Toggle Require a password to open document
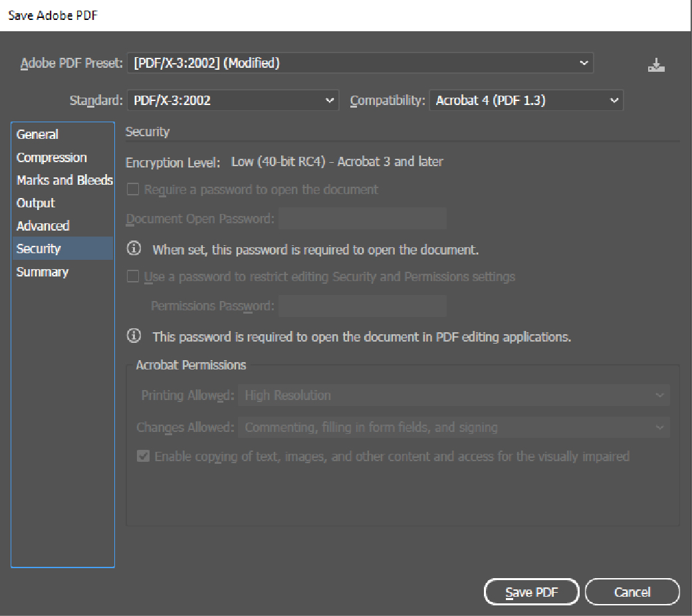Image resolution: width=692 pixels, height=616 pixels. pyautogui.click(x=133, y=189)
